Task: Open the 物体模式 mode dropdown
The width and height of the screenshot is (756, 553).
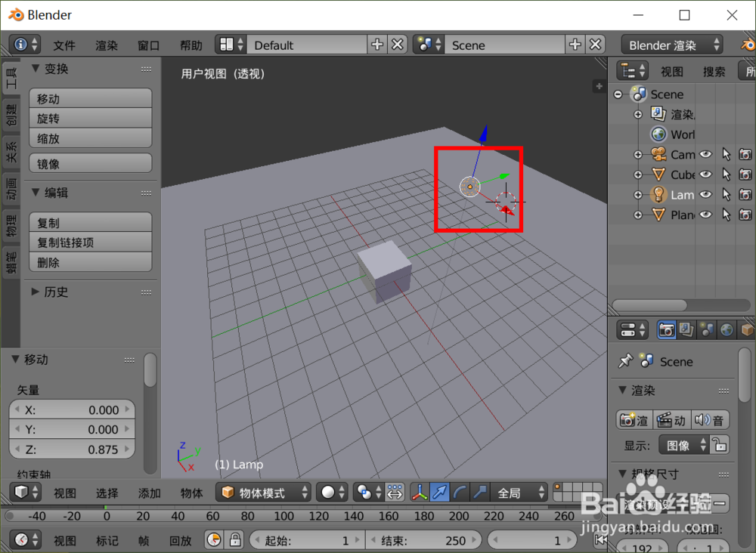Action: [x=263, y=493]
